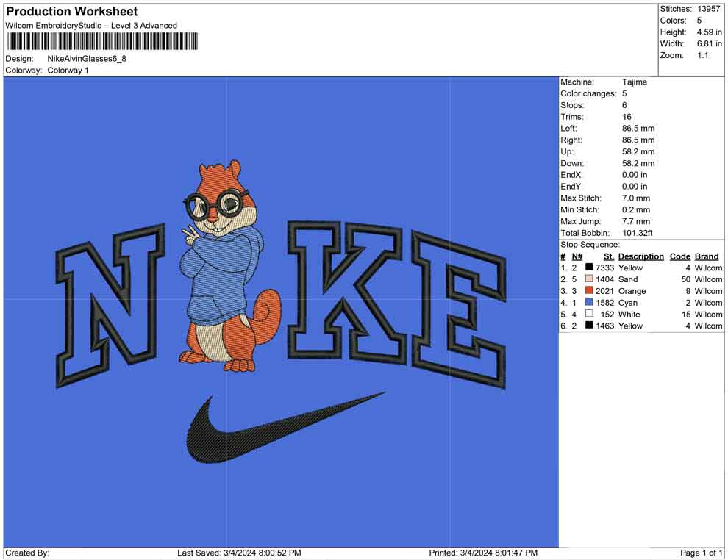Click the 'N#' column header
The image size is (728, 560).
click(577, 256)
